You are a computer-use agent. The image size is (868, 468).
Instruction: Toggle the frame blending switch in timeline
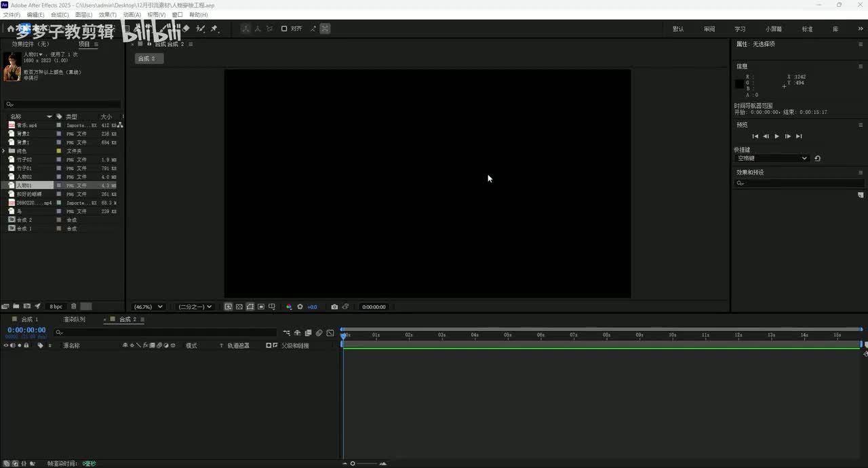coord(308,333)
